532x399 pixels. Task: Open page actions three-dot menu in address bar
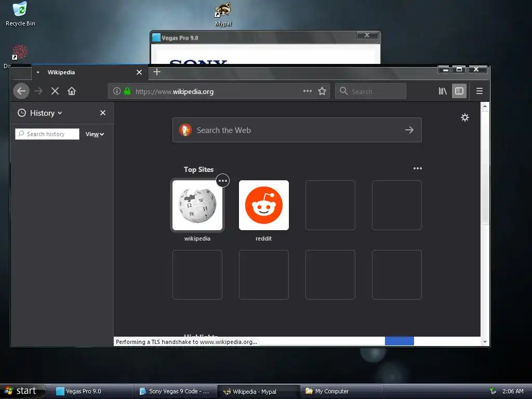pos(308,91)
